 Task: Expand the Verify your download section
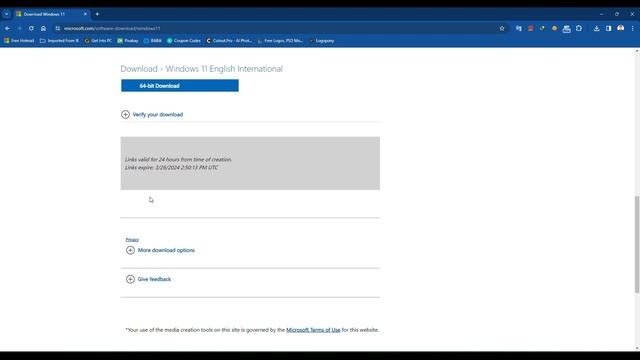152,115
